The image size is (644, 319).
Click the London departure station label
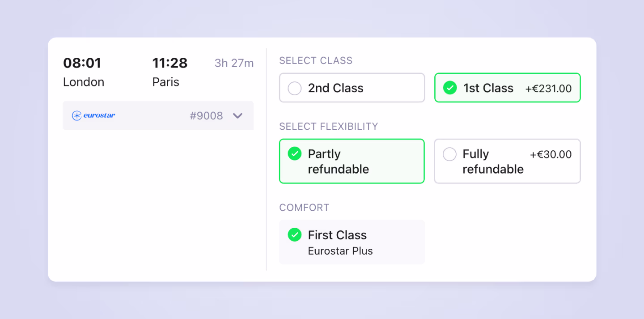(x=84, y=82)
